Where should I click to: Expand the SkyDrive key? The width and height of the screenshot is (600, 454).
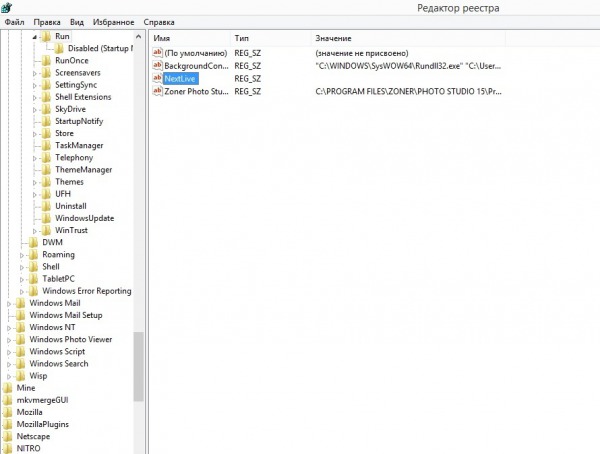pyautogui.click(x=34, y=110)
